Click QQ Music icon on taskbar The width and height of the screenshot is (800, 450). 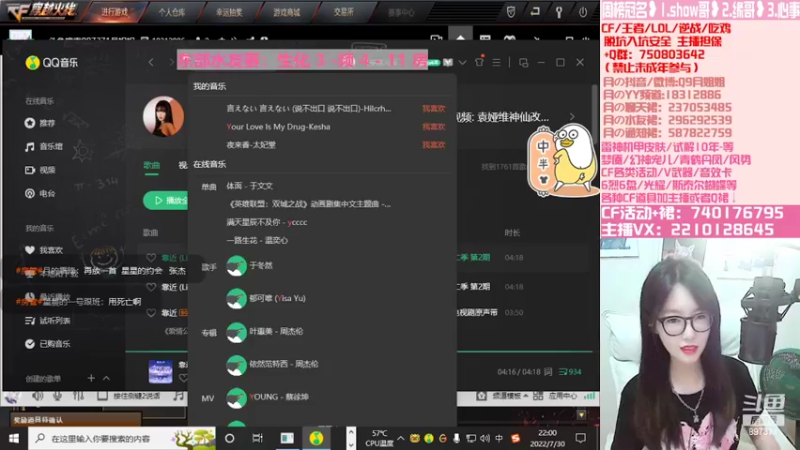tap(316, 438)
